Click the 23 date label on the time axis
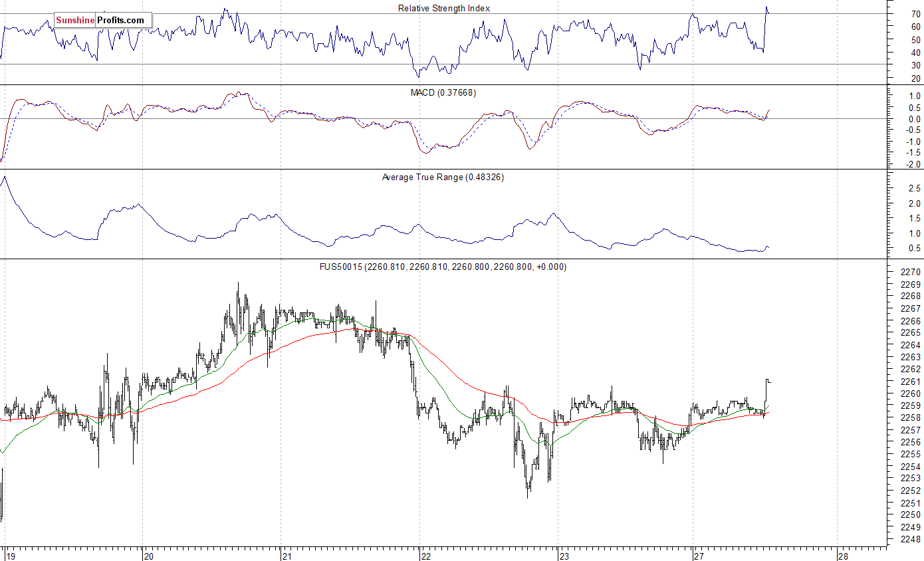Screen dimensions: 924x561 click(564, 556)
